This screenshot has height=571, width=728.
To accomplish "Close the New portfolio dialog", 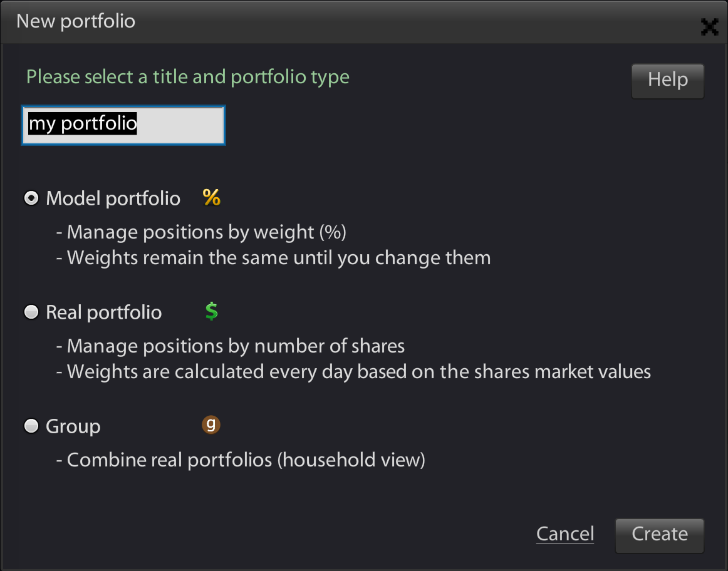I will (709, 27).
